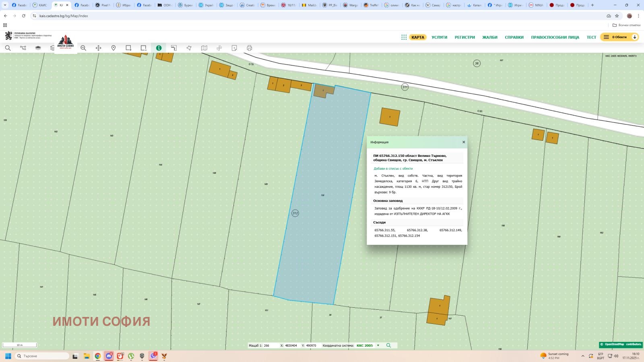Screen dimensions: 644x362
Task: Open the УСЛУГИ menu
Action: [x=439, y=37]
